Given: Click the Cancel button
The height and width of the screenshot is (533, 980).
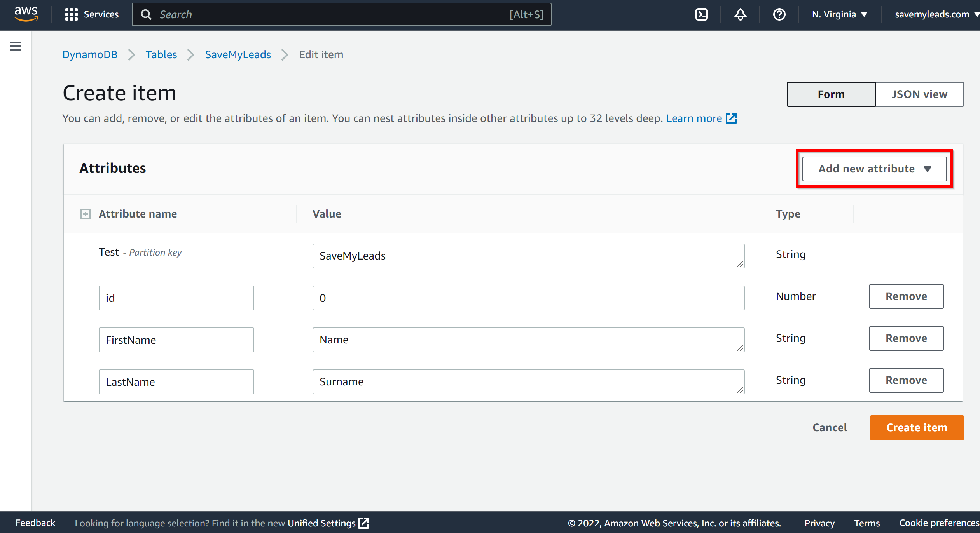Looking at the screenshot, I should coord(830,427).
